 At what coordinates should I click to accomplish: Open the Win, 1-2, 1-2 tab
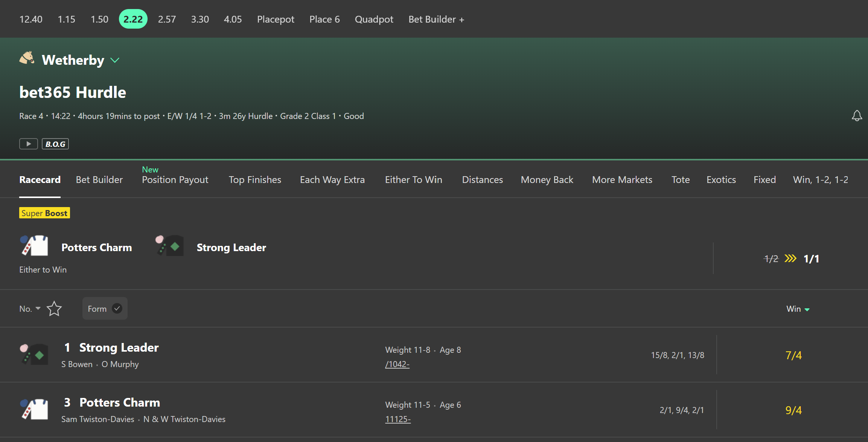pyautogui.click(x=821, y=180)
